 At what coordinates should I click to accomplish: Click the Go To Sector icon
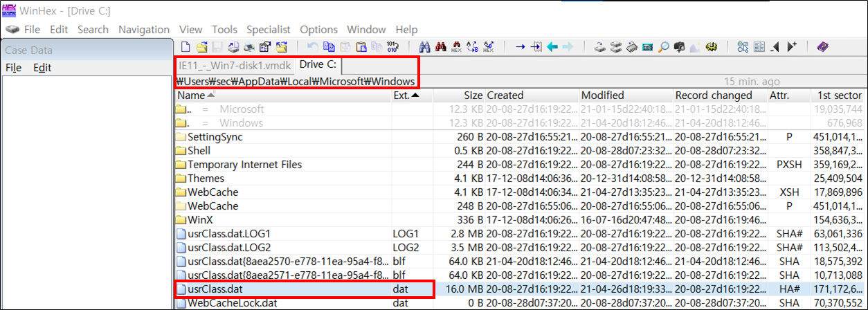click(536, 47)
